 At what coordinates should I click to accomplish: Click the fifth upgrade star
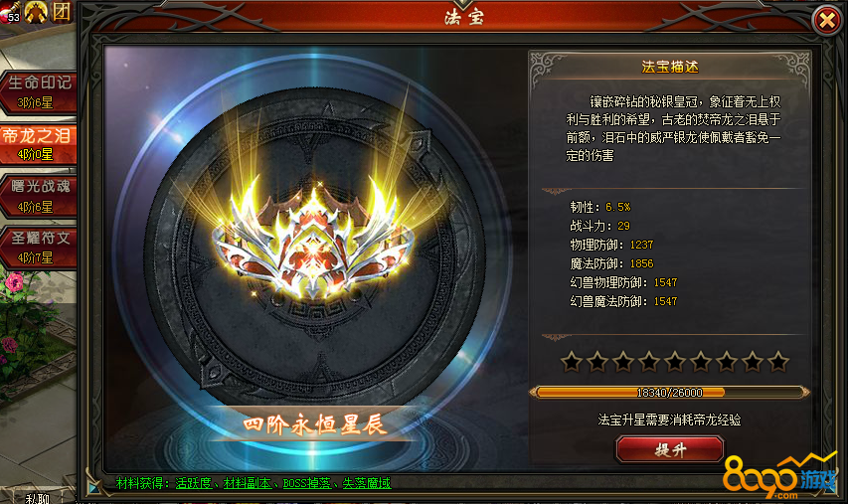click(x=674, y=361)
